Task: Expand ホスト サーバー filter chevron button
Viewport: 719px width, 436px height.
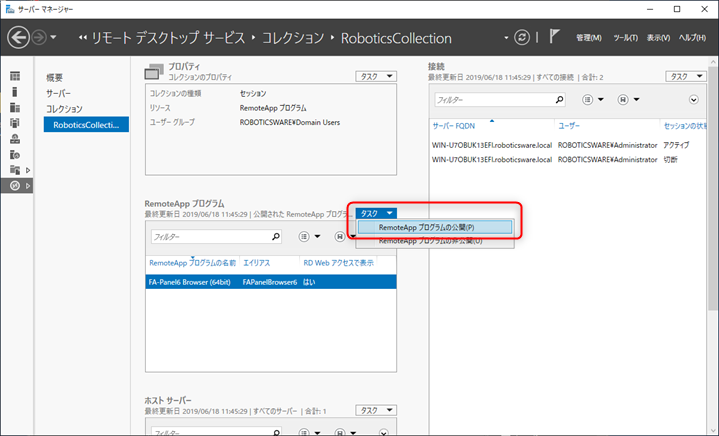Action: tap(384, 432)
